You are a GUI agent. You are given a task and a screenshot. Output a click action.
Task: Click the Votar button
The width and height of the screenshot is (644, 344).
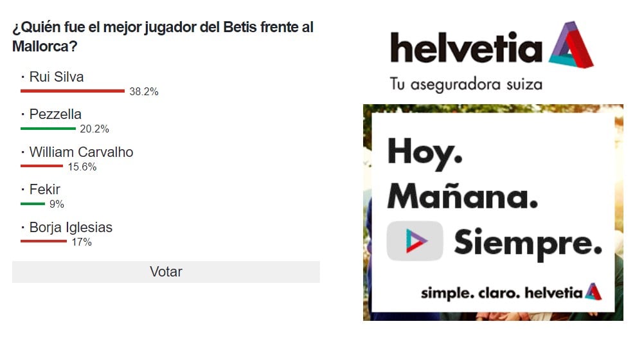point(166,272)
